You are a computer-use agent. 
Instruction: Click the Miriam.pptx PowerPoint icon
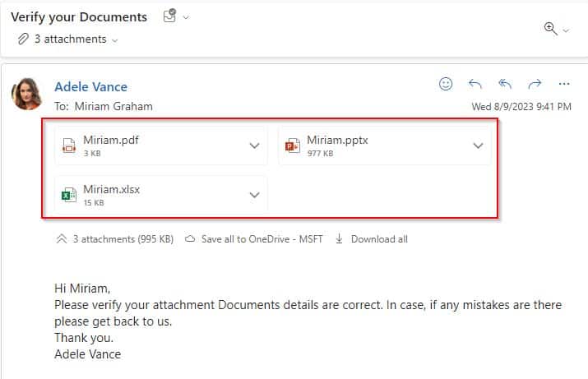click(293, 146)
